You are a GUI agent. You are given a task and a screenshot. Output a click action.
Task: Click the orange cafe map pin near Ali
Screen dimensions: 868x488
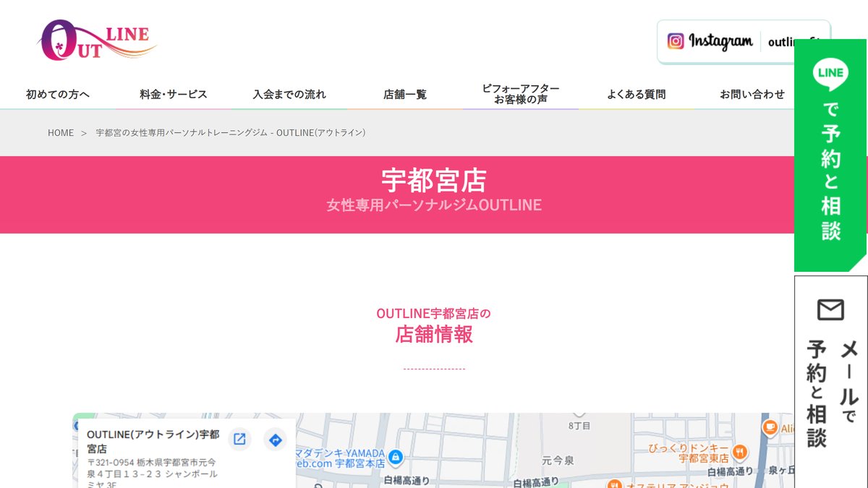click(x=770, y=428)
